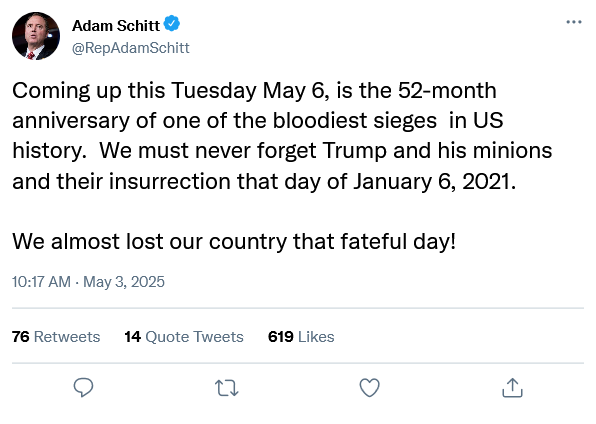Click the 10:17 AM timestamp
596x424 pixels.
(x=41, y=282)
